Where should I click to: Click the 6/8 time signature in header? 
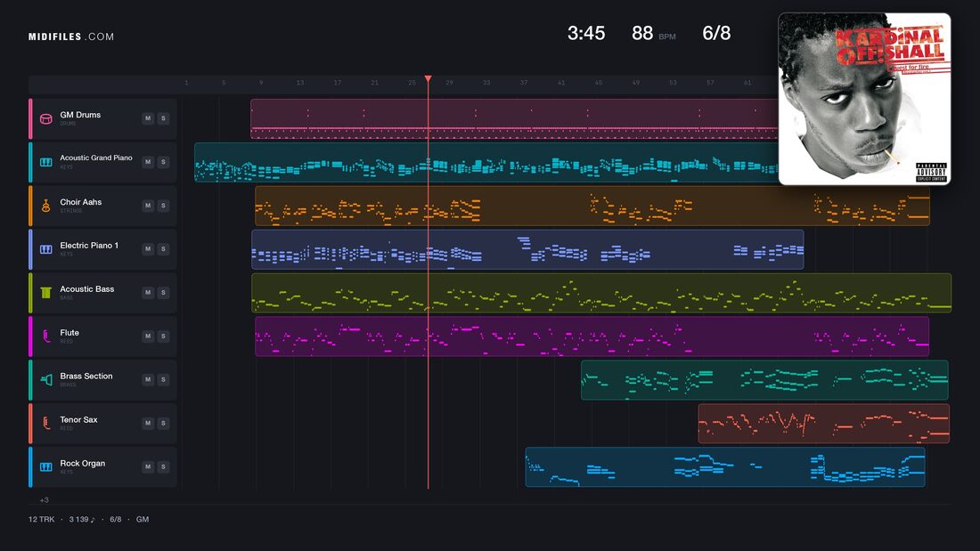[x=716, y=33]
